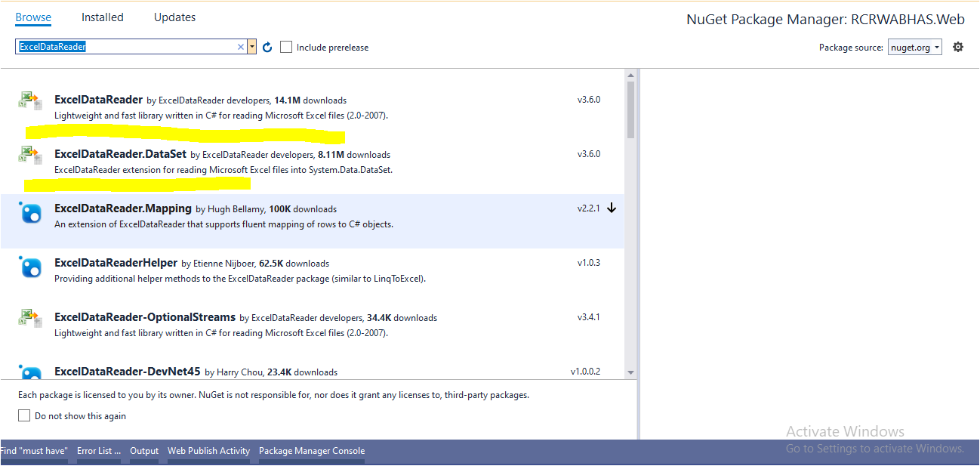This screenshot has height=466, width=980.
Task: Click the scrollbar down arrow in the package list
Action: tap(630, 372)
